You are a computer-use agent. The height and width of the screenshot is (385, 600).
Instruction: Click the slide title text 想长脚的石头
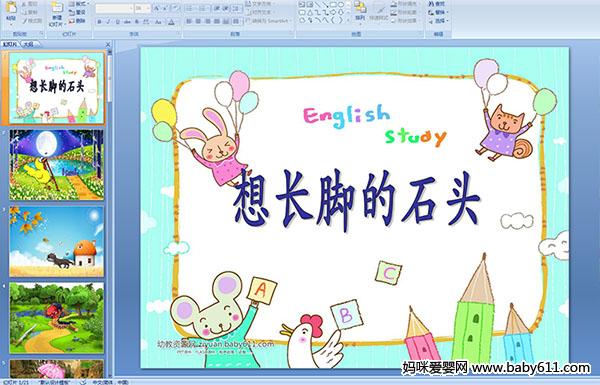tap(357, 201)
